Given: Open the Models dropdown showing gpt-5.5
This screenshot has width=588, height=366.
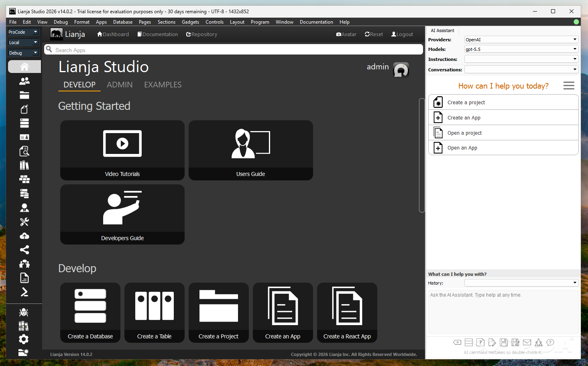Looking at the screenshot, I should (x=521, y=49).
